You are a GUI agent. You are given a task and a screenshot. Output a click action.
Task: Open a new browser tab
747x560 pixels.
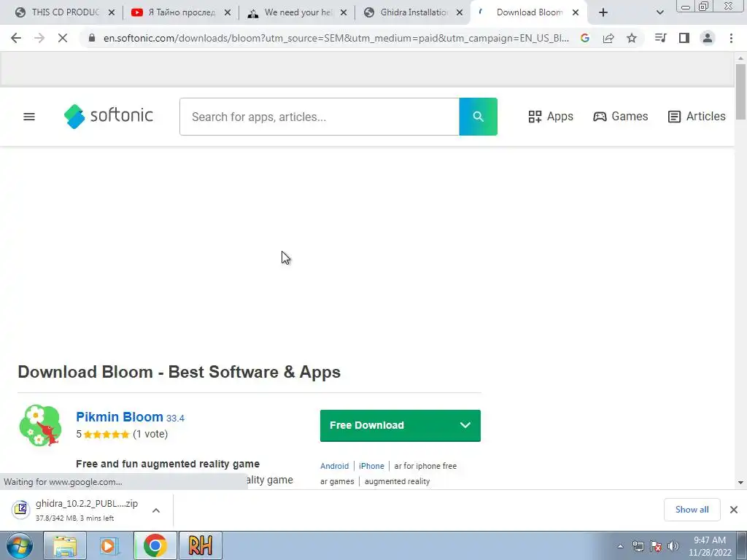tap(603, 13)
